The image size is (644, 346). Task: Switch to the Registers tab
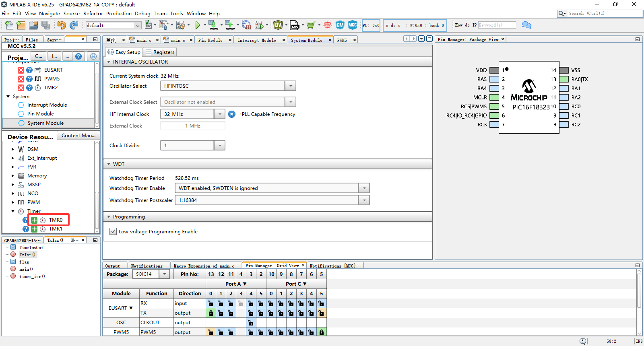click(x=160, y=52)
